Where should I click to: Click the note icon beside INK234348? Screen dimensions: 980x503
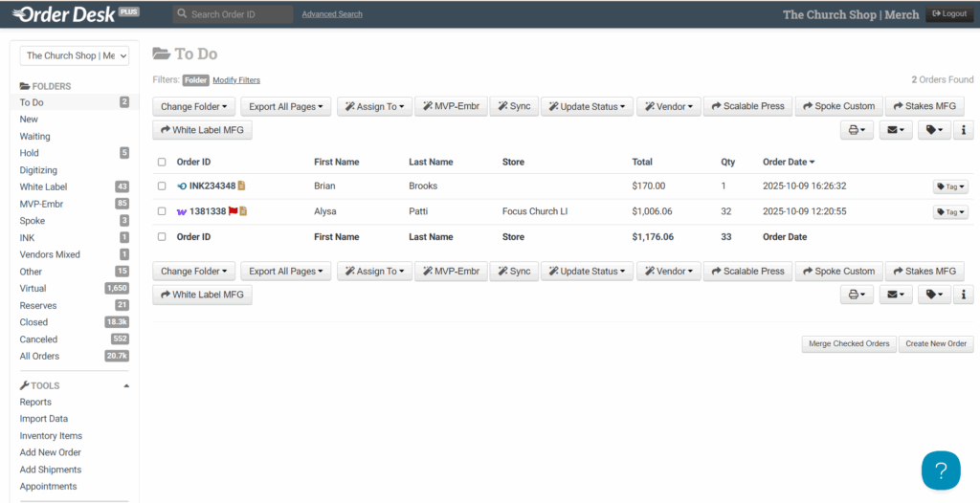click(x=242, y=186)
